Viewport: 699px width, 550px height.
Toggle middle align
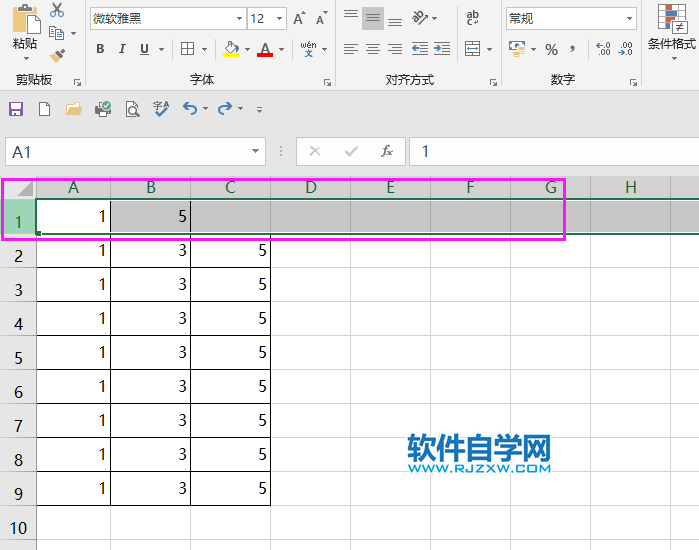[x=373, y=18]
